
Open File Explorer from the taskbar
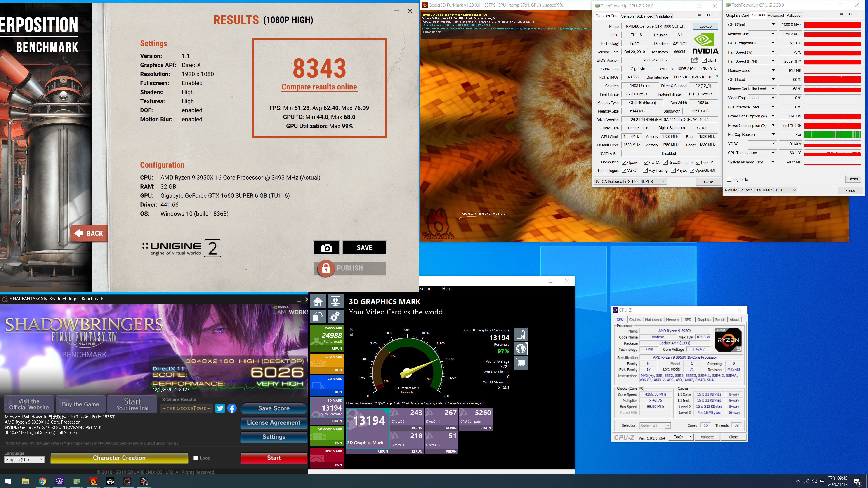click(x=26, y=481)
